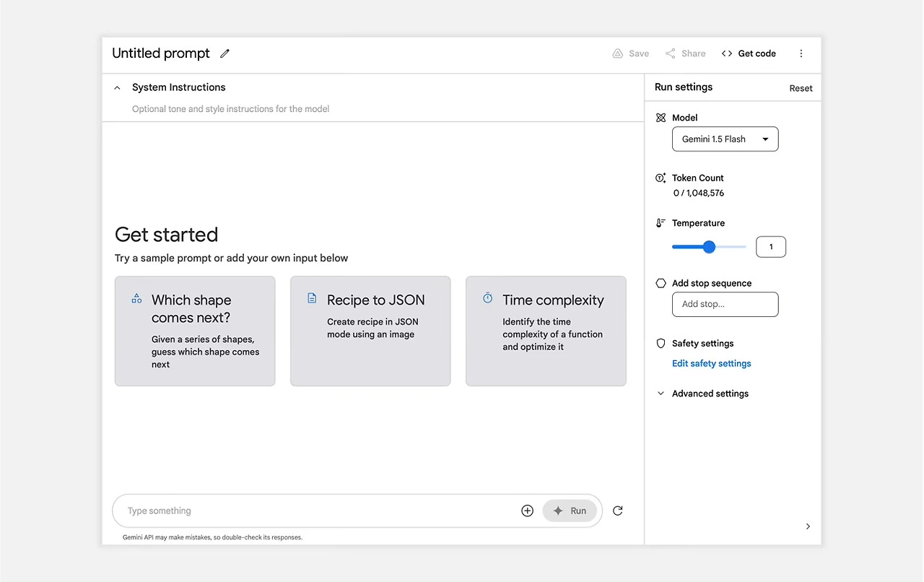Open the three-dot more options menu
This screenshot has height=582, width=924.
(x=801, y=53)
